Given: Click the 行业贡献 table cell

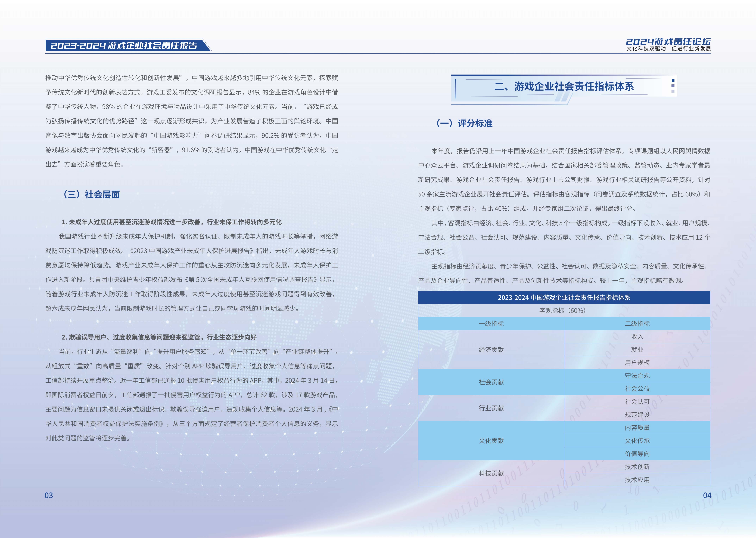Looking at the screenshot, I should [x=491, y=408].
